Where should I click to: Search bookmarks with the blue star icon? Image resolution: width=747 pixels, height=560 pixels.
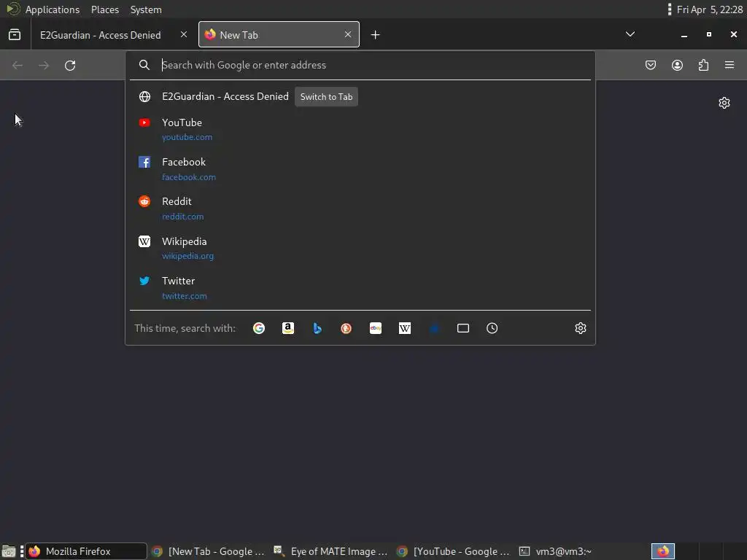tap(434, 328)
